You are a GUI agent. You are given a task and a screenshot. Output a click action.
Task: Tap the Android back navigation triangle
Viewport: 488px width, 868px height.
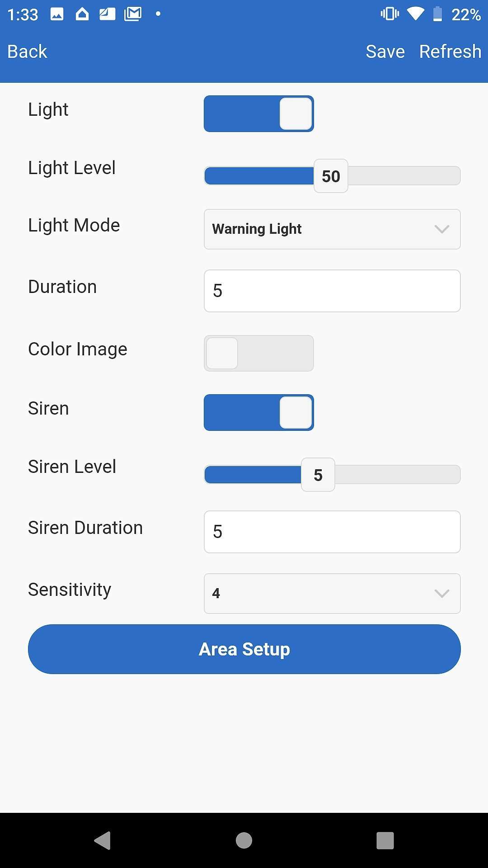[x=103, y=840]
